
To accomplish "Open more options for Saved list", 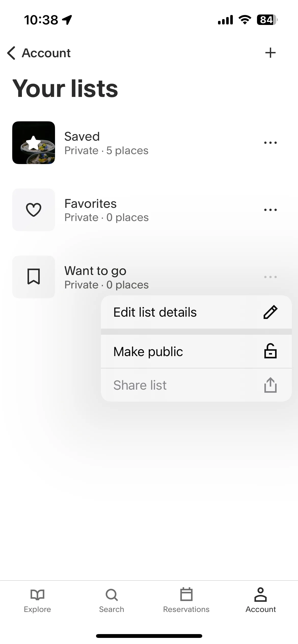I will pos(270,143).
